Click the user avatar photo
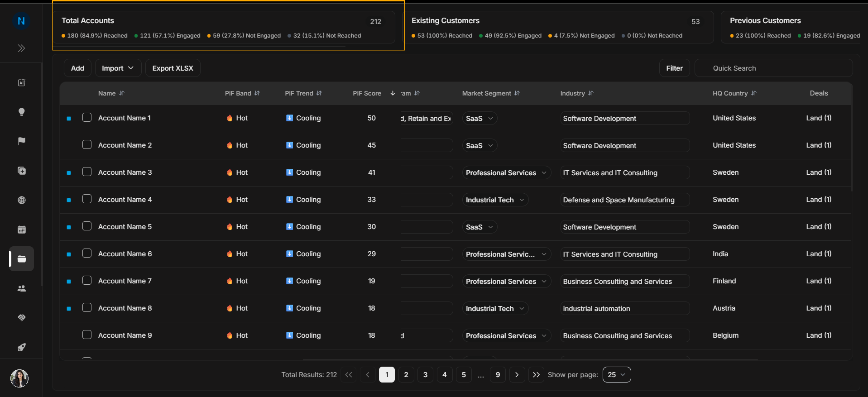Image resolution: width=868 pixels, height=397 pixels. click(x=19, y=378)
